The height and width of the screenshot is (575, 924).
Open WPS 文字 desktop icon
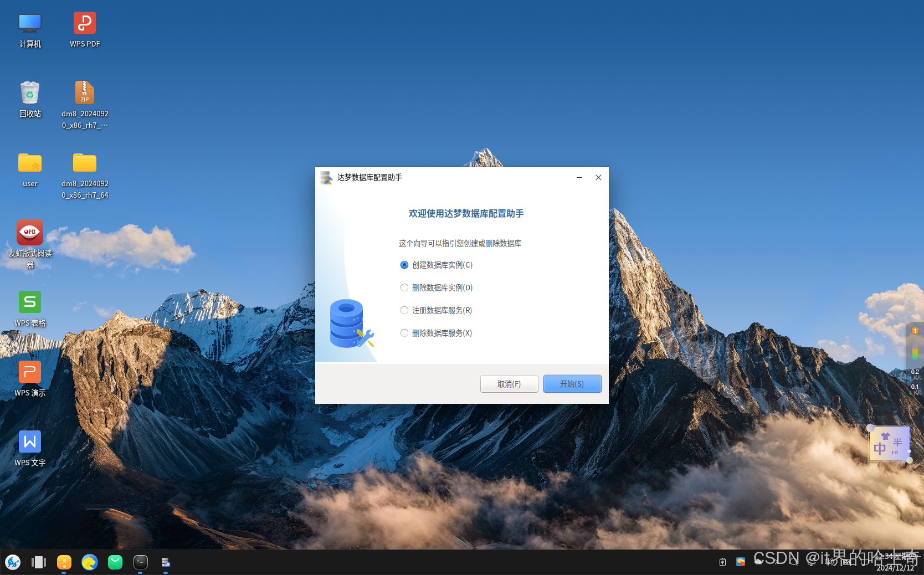(x=30, y=449)
